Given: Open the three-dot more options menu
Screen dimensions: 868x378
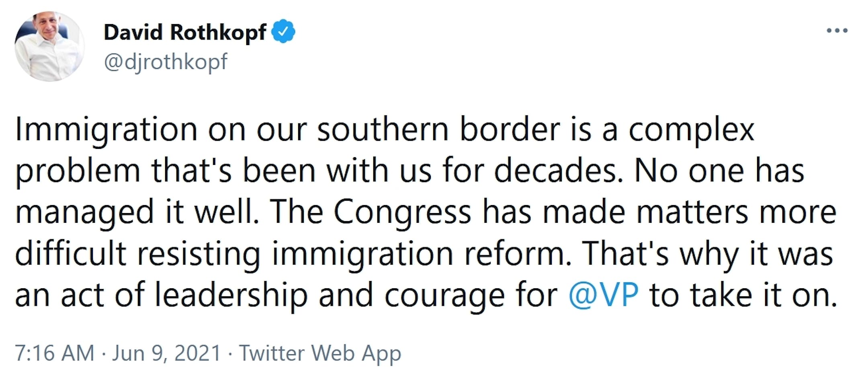Looking at the screenshot, I should 837,31.
